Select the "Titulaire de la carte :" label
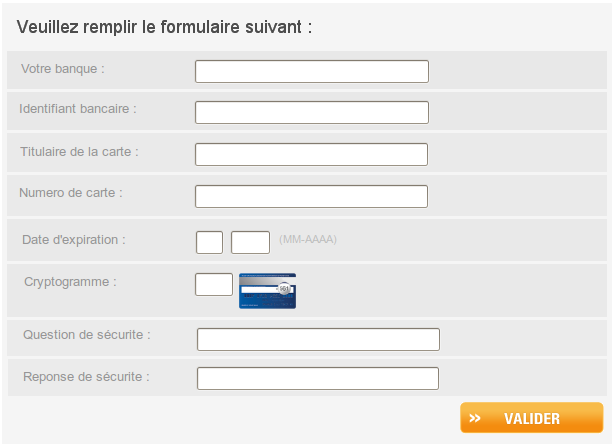The width and height of the screenshot is (613, 445). pos(79,152)
